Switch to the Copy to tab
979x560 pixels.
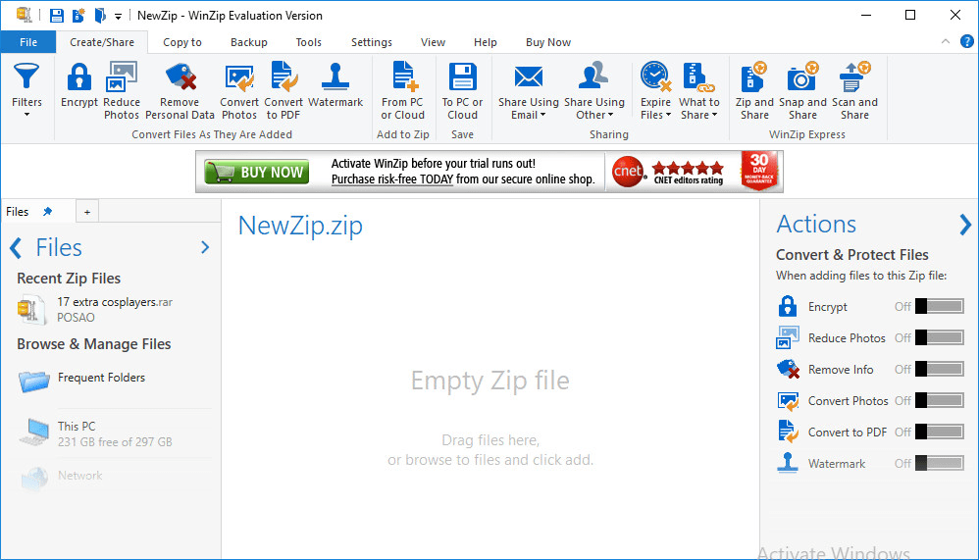point(182,42)
